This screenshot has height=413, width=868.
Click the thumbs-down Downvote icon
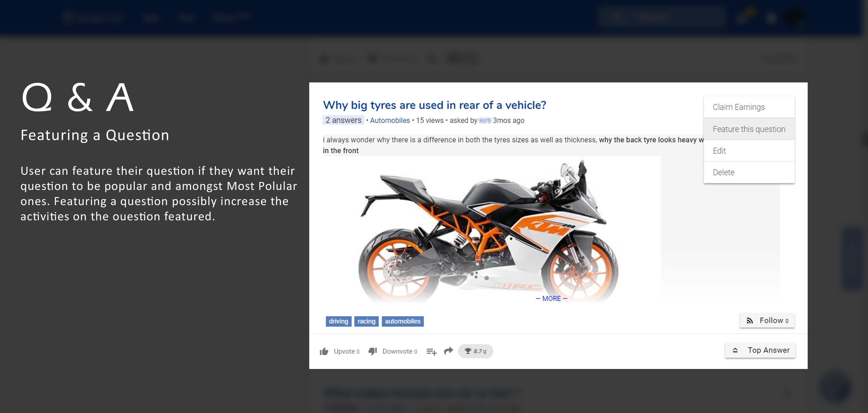(372, 351)
